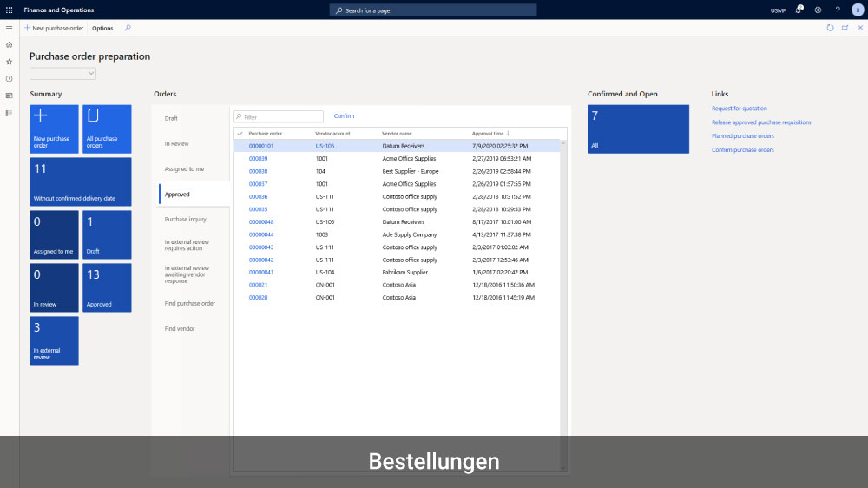Image resolution: width=868 pixels, height=488 pixels.
Task: Click the action bar search magnifier
Action: click(128, 28)
